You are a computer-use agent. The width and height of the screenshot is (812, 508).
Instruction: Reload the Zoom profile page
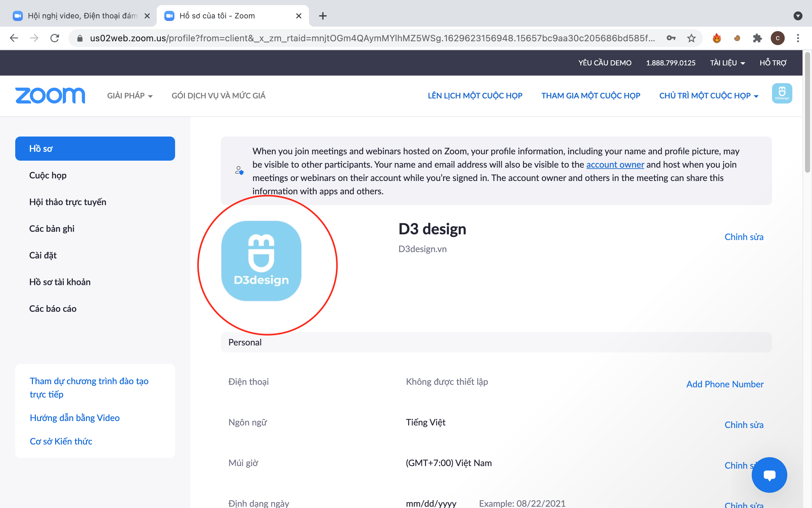tap(55, 38)
